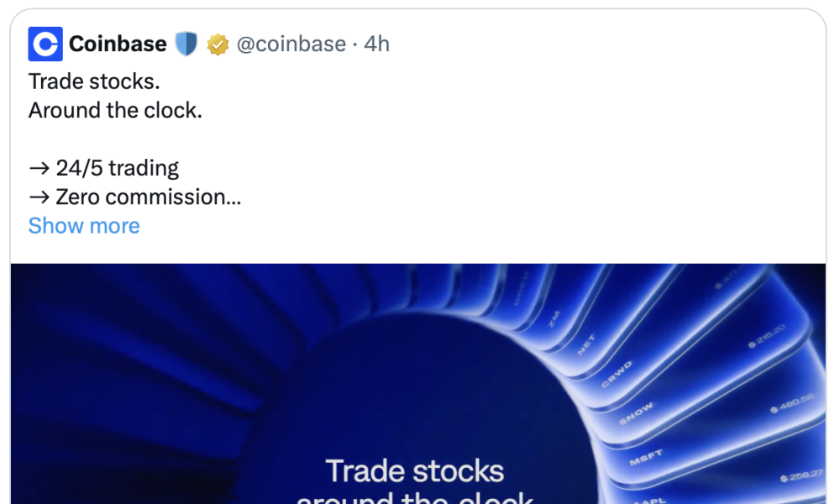The image size is (840, 504).
Task: Open the Coinbase profile via the bold name
Action: (x=118, y=44)
